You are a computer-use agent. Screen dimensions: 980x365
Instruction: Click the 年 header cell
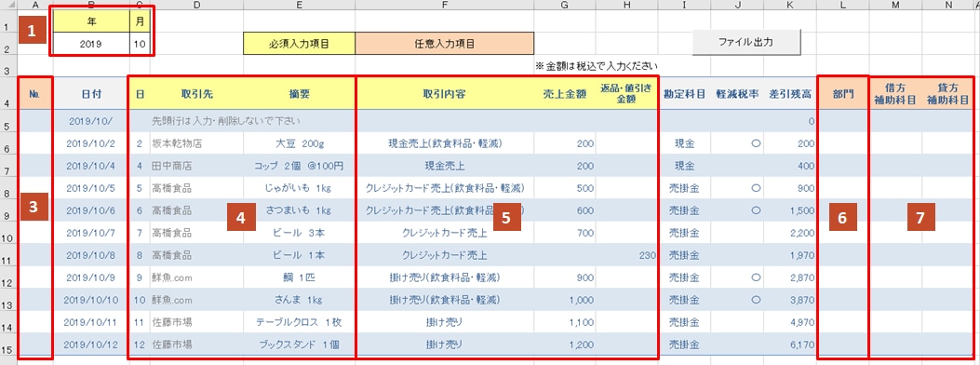tap(91, 20)
